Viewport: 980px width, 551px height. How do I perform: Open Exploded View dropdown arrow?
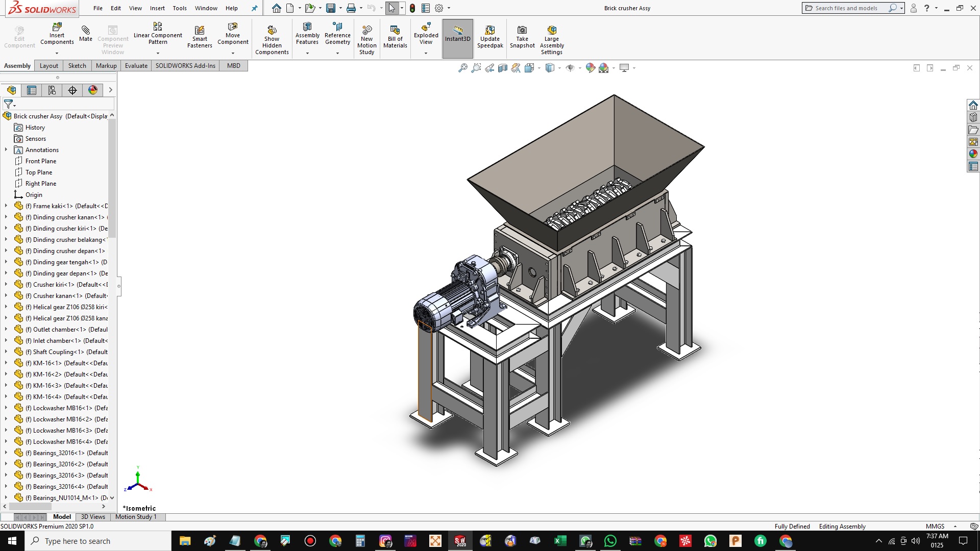426,53
